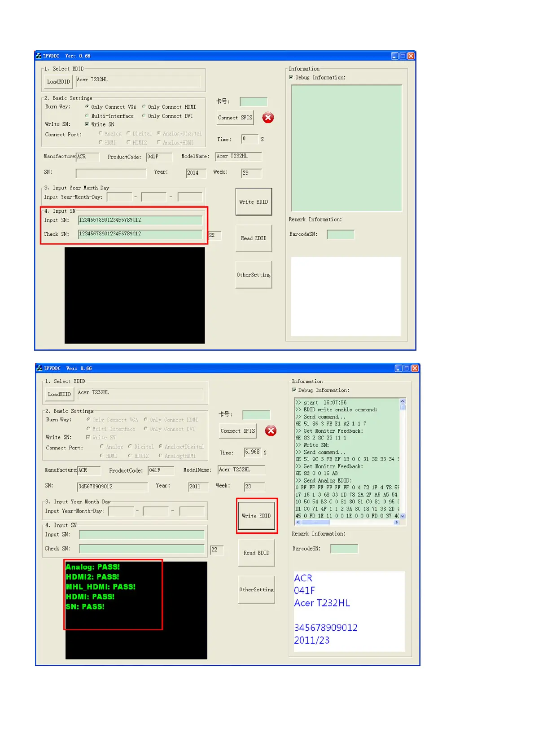Click BarcodeSN field in upper window
The width and height of the screenshot is (534, 756).
click(341, 234)
